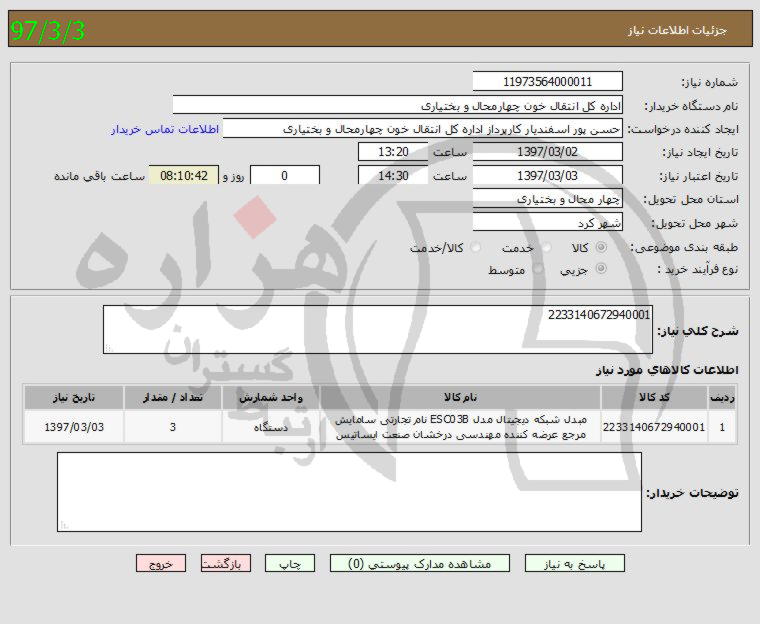The image size is (760, 624).
Task: Click the شهر محل تحویل field
Action: [x=547, y=223]
